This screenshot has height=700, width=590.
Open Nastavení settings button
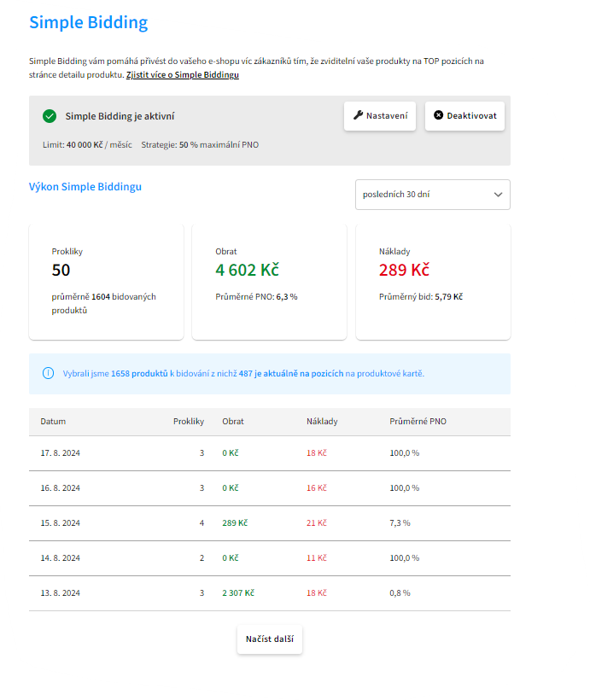point(380,116)
